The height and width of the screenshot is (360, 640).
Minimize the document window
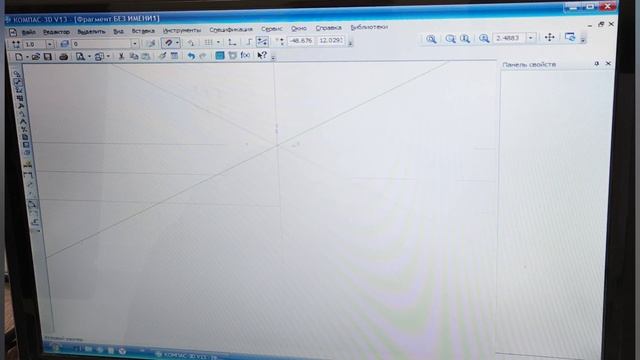pos(590,25)
